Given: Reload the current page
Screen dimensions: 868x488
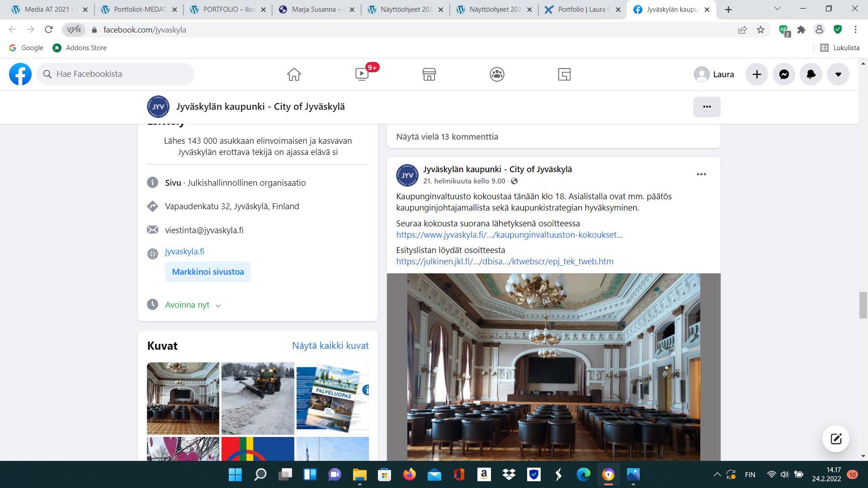Looking at the screenshot, I should 49,29.
